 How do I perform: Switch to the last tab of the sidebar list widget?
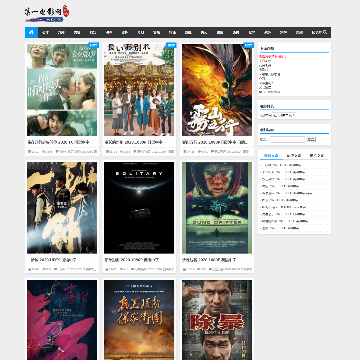[x=317, y=156]
